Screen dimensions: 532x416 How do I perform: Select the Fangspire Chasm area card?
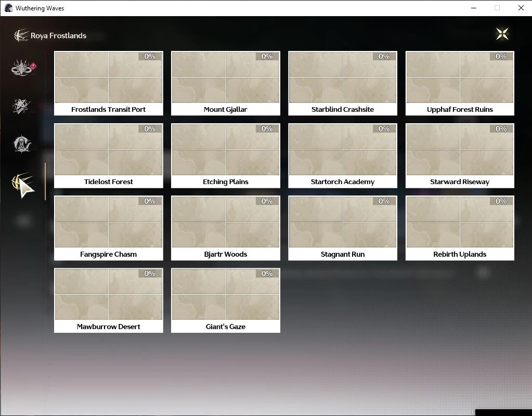coord(108,227)
